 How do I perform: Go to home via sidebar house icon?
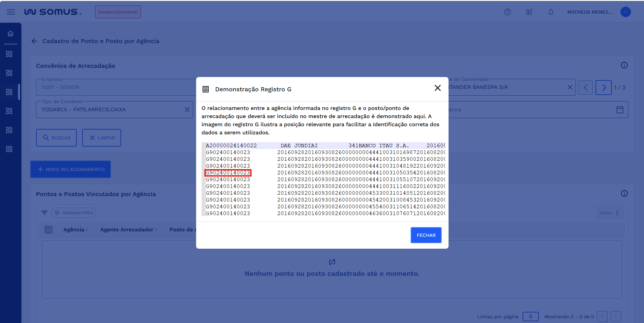11,34
